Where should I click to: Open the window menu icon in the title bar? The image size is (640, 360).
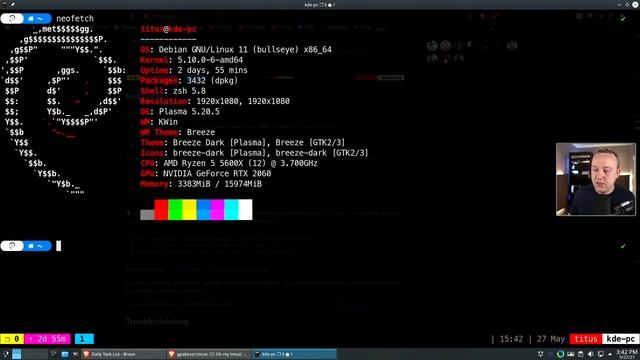point(4,4)
